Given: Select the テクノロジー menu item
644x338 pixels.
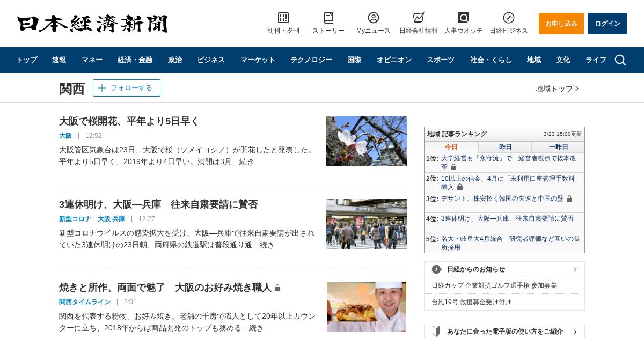Looking at the screenshot, I should point(311,60).
